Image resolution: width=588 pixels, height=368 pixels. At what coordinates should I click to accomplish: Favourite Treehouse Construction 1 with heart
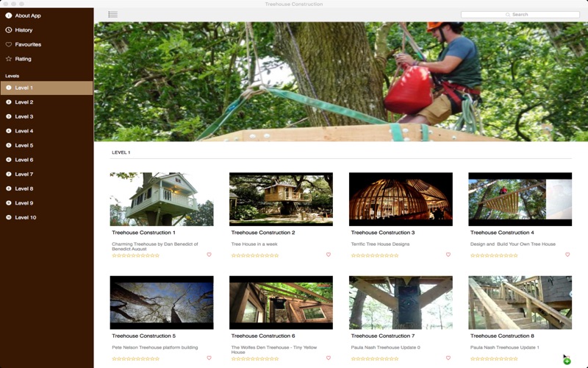[x=209, y=255]
